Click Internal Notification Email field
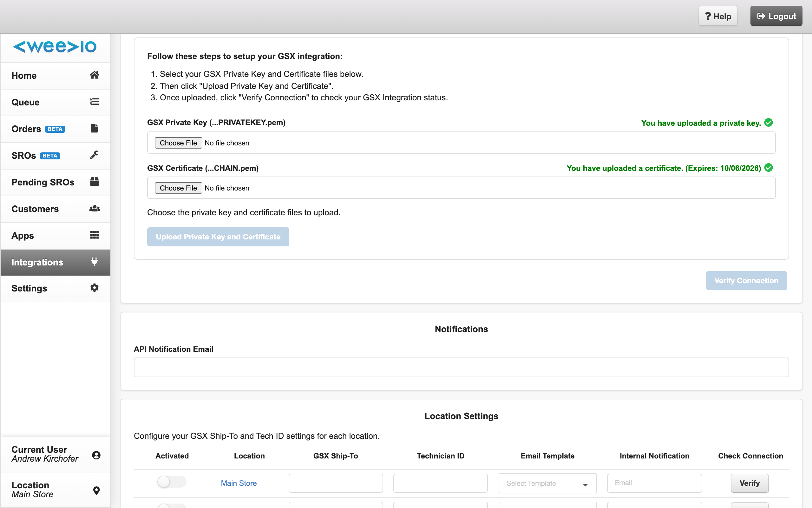Screen dimensions: 812x508 [x=654, y=483]
